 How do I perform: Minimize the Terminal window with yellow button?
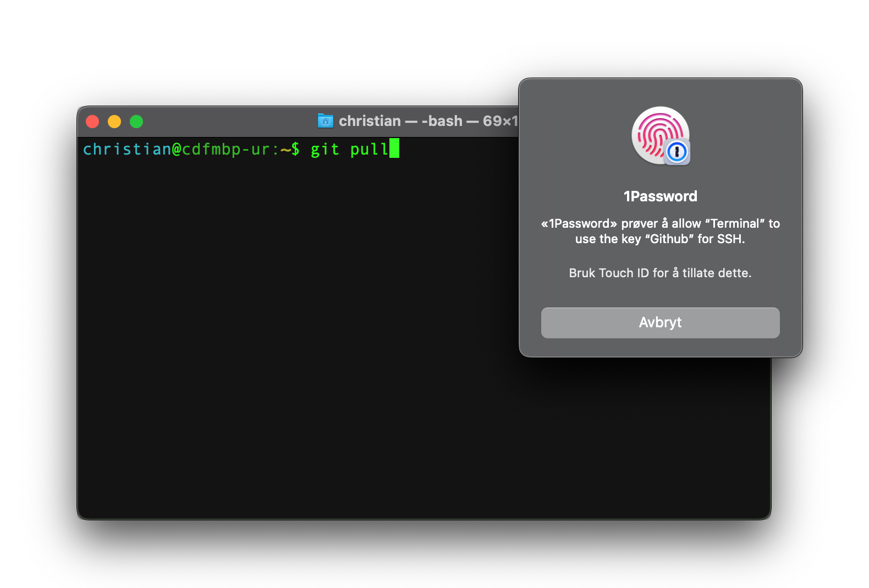114,121
